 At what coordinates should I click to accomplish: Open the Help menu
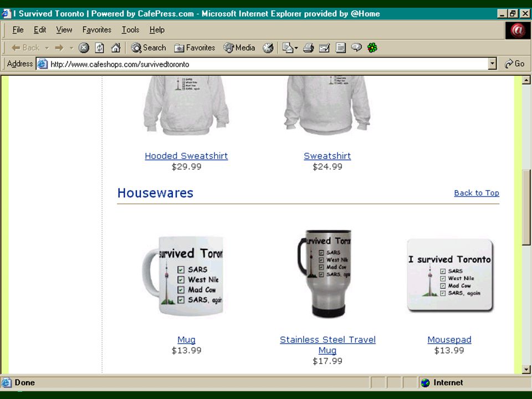(x=157, y=30)
